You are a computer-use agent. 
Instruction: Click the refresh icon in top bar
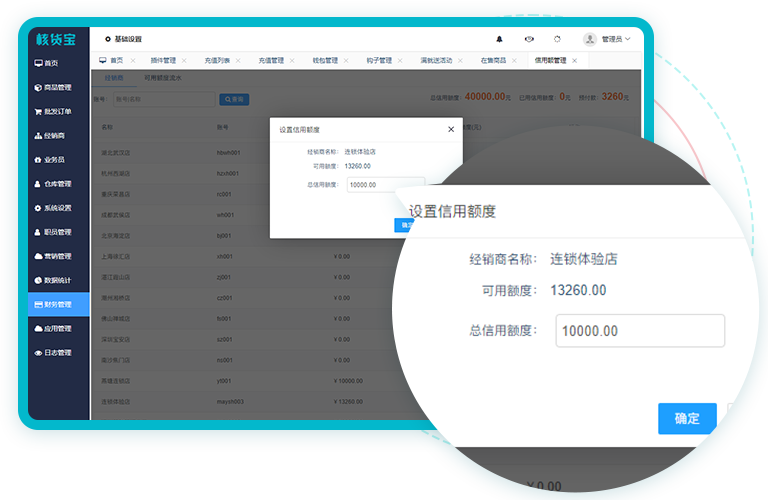pyautogui.click(x=557, y=39)
